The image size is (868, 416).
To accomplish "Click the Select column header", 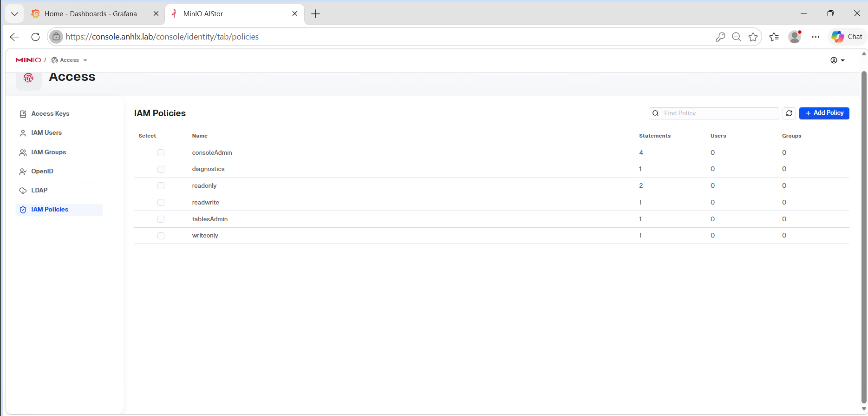I will 147,136.
